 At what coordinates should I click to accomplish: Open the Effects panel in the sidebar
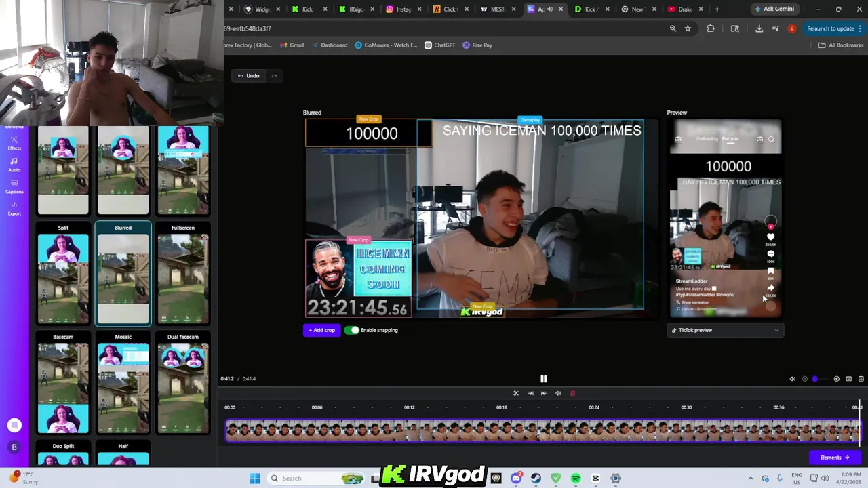14,143
